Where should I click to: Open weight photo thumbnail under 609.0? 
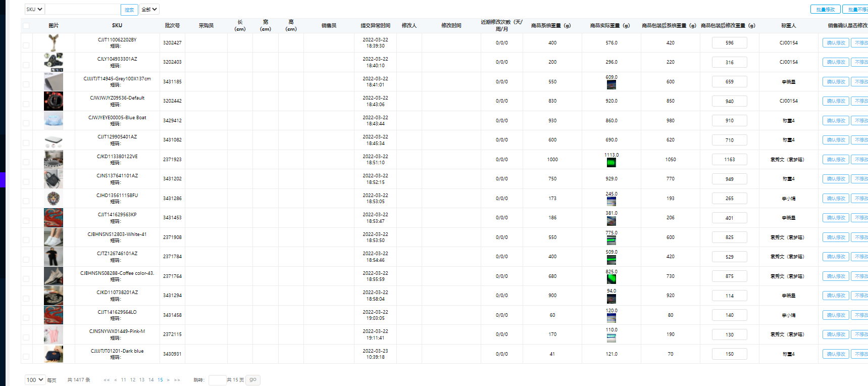pyautogui.click(x=611, y=85)
